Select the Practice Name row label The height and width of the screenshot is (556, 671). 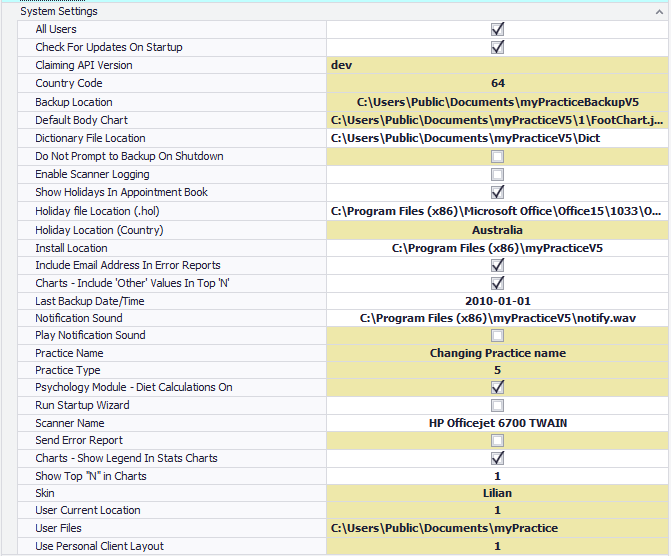tap(69, 353)
